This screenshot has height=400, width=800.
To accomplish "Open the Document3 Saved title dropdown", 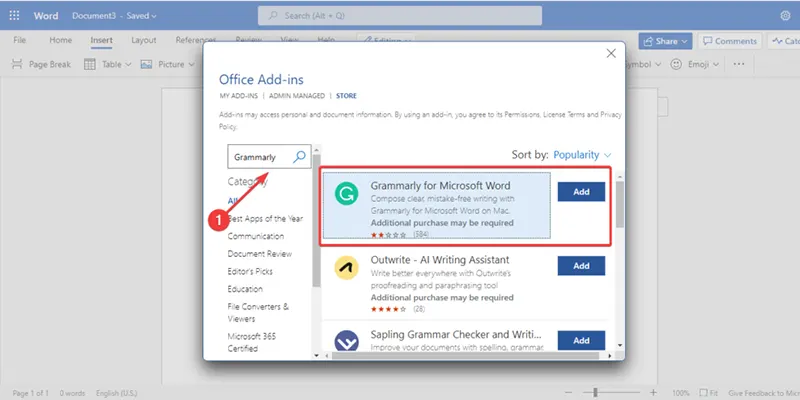I will (114, 16).
